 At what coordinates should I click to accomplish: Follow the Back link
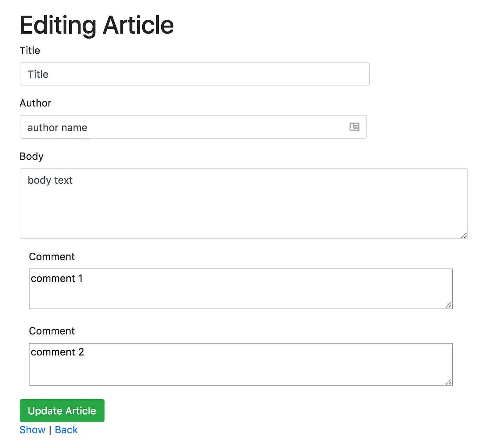tap(66, 430)
